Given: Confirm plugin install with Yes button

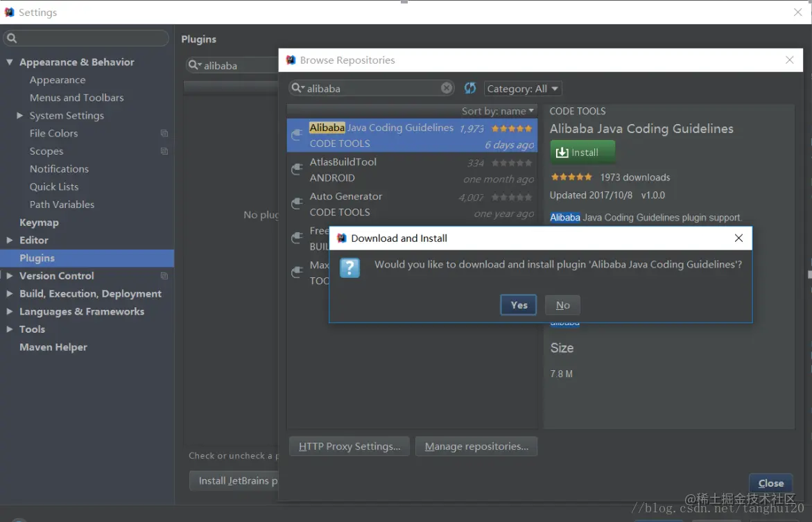Looking at the screenshot, I should pyautogui.click(x=519, y=305).
